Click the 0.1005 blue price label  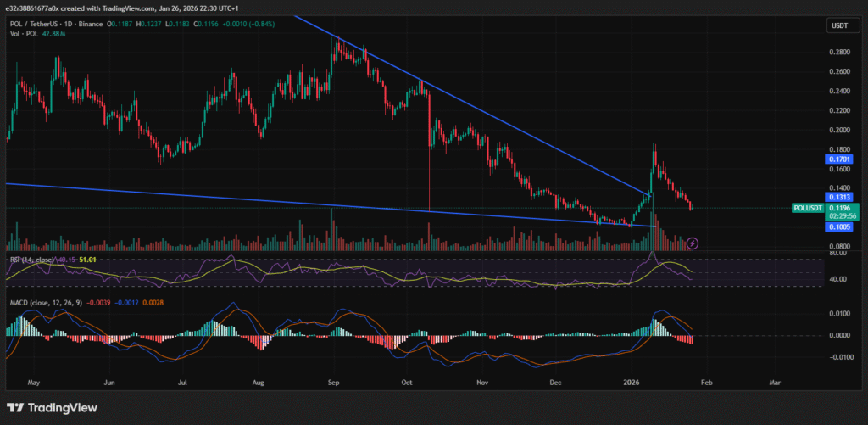(x=841, y=227)
